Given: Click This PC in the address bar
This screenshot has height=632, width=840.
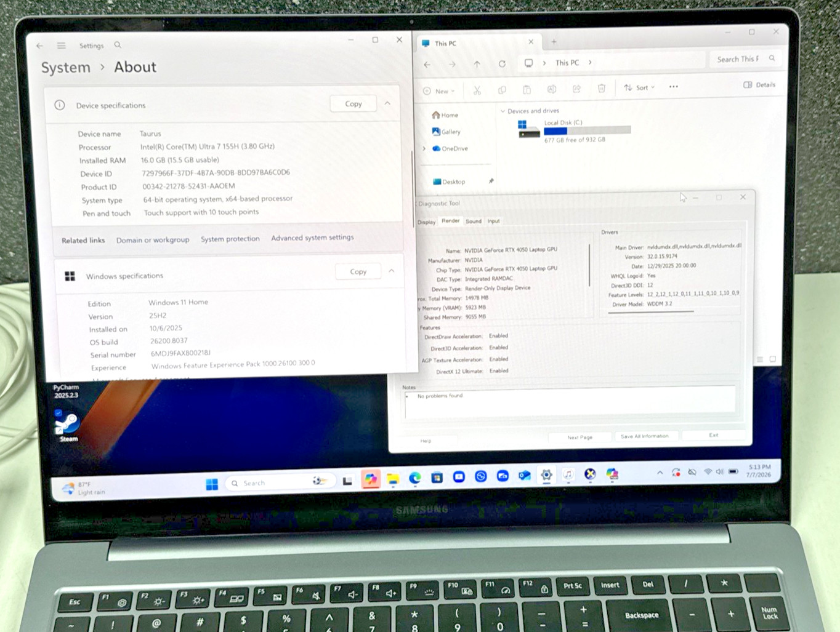Looking at the screenshot, I should pos(567,63).
